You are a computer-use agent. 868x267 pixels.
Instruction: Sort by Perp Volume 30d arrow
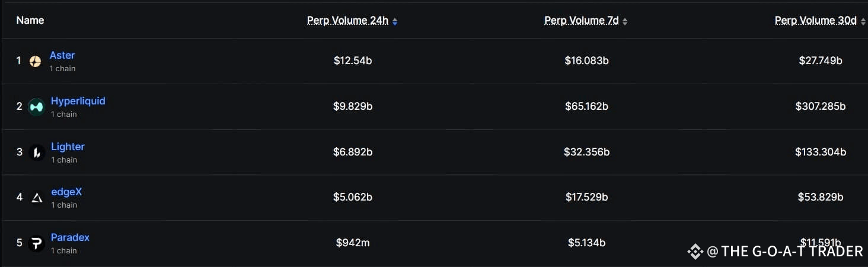[x=863, y=21]
